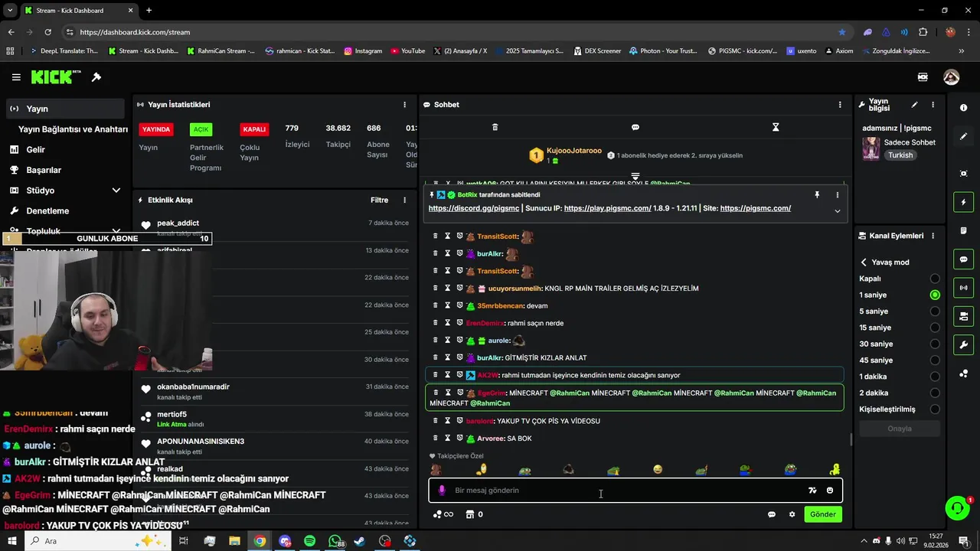Open the pigsmc.com site link
The height and width of the screenshot is (551, 980).
click(756, 208)
